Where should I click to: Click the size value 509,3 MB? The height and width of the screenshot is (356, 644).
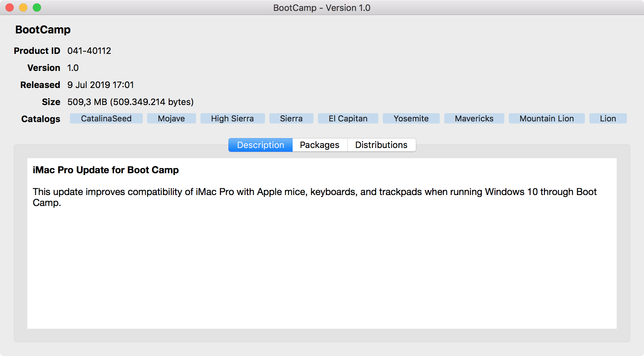(130, 102)
